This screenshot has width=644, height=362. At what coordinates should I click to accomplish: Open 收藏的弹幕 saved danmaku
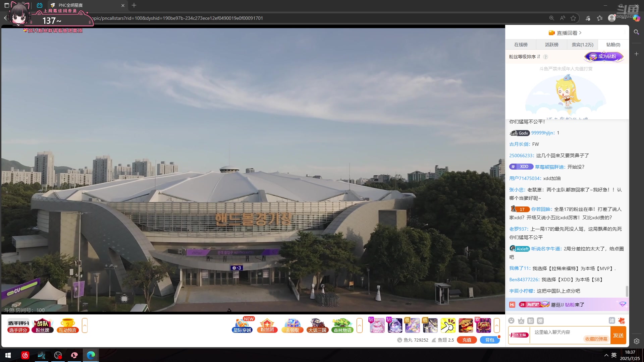[596, 339]
